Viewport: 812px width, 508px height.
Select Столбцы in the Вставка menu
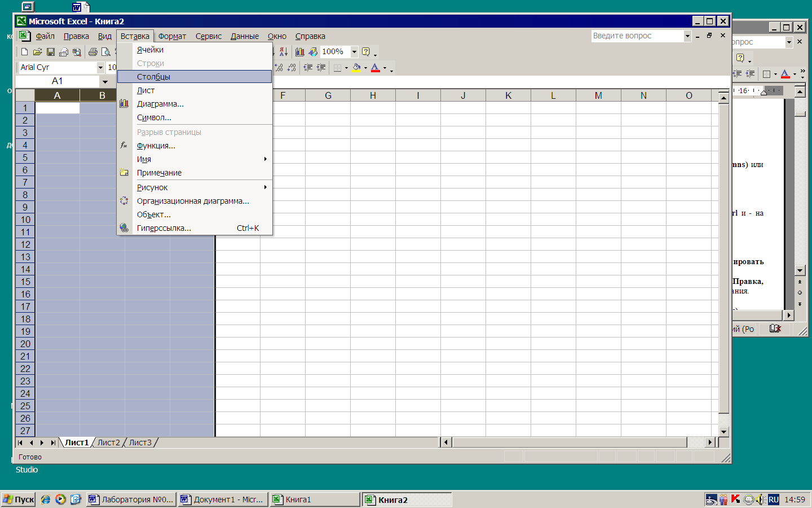pyautogui.click(x=195, y=77)
